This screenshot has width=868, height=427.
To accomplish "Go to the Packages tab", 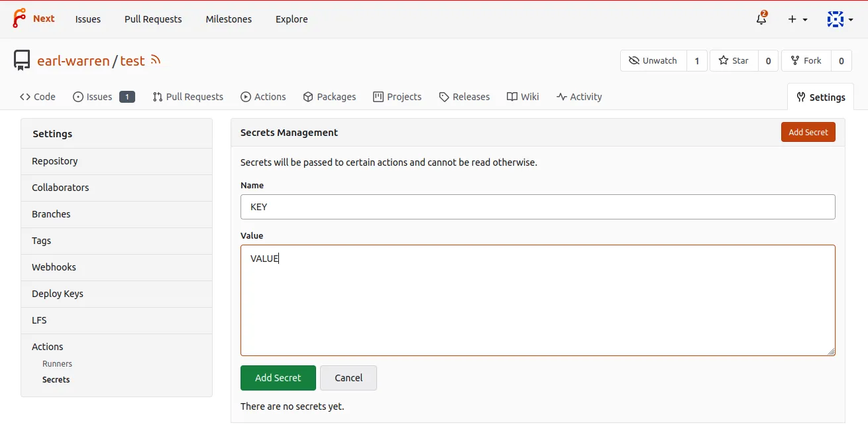I will 329,97.
